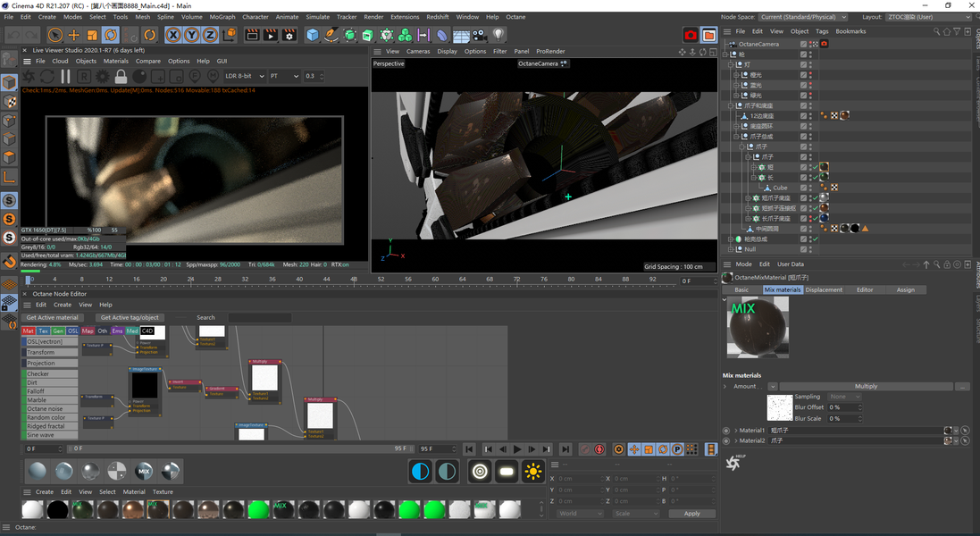Click the Cube primitive icon
The image size is (980, 536).
(x=313, y=35)
